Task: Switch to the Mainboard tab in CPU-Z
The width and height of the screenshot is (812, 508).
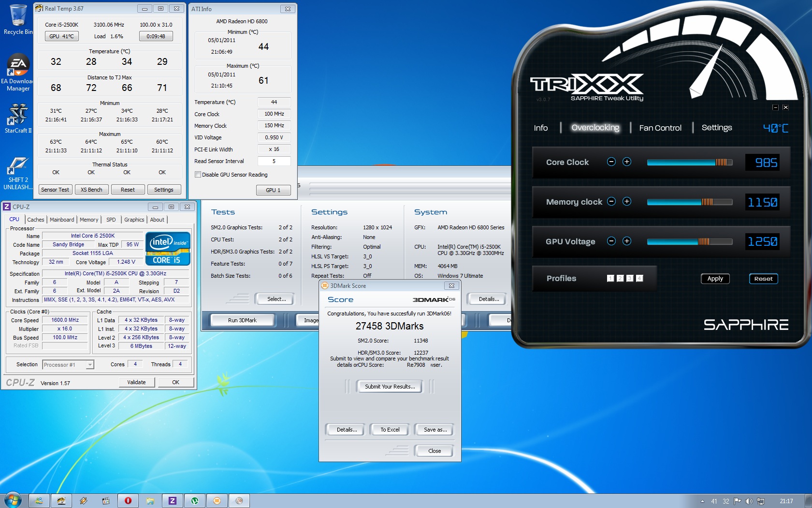Action: tap(62, 220)
